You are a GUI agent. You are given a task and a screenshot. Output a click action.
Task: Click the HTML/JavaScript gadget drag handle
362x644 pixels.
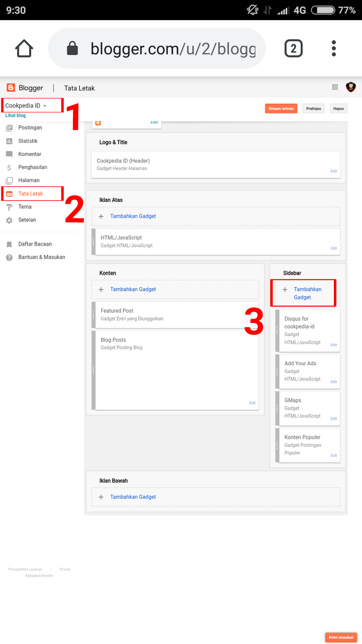pyautogui.click(x=94, y=242)
